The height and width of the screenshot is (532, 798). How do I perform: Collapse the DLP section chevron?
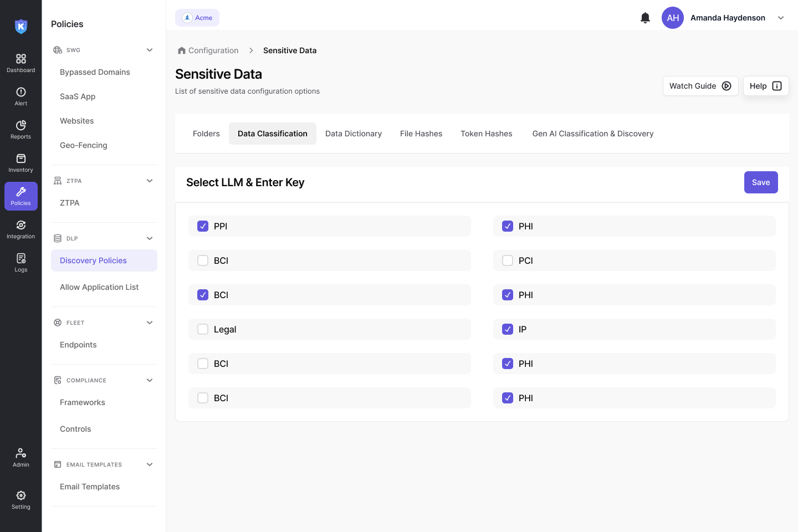(150, 238)
